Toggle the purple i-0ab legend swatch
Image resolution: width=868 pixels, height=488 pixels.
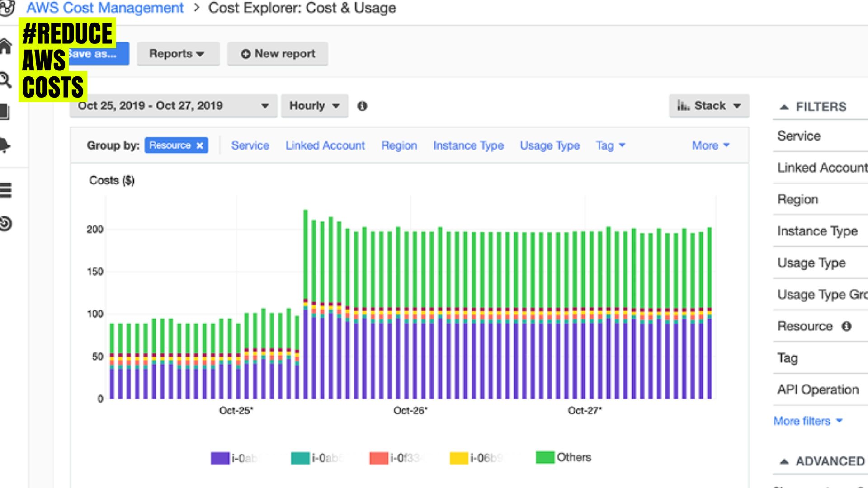pos(220,458)
